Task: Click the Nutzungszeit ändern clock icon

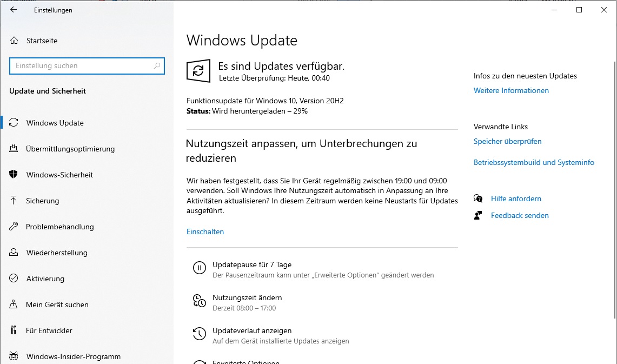Action: 200,301
